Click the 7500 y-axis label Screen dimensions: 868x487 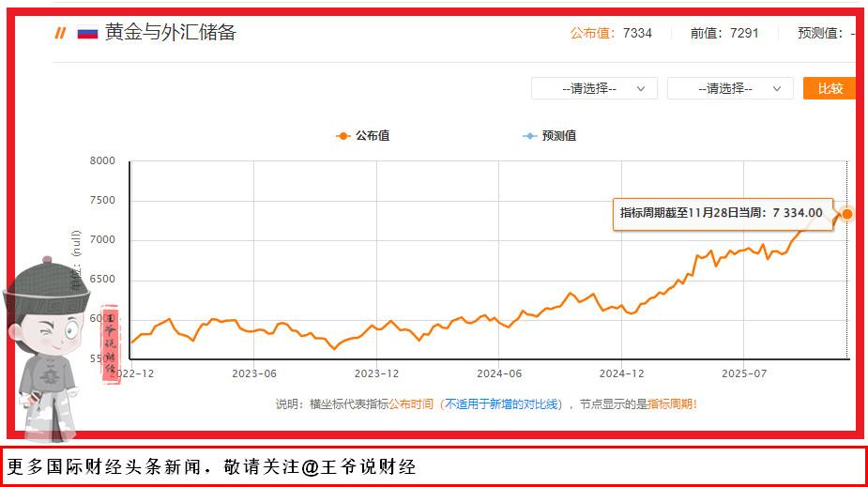point(102,200)
